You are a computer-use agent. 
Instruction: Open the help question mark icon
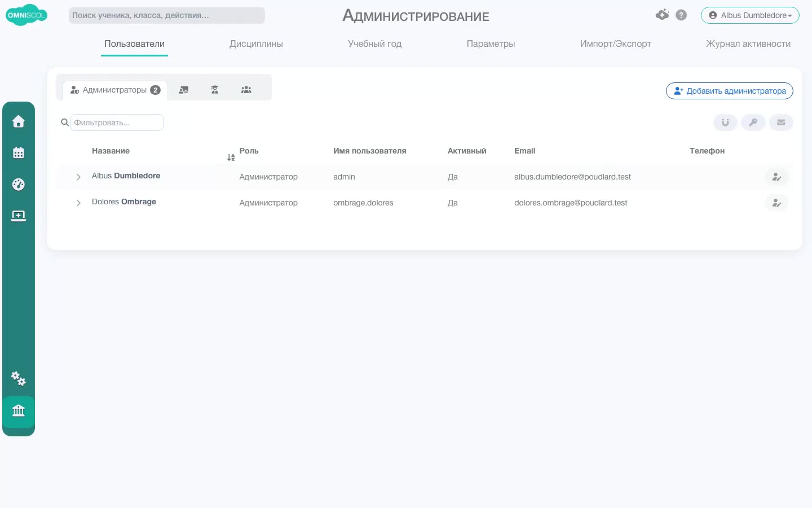coord(681,15)
